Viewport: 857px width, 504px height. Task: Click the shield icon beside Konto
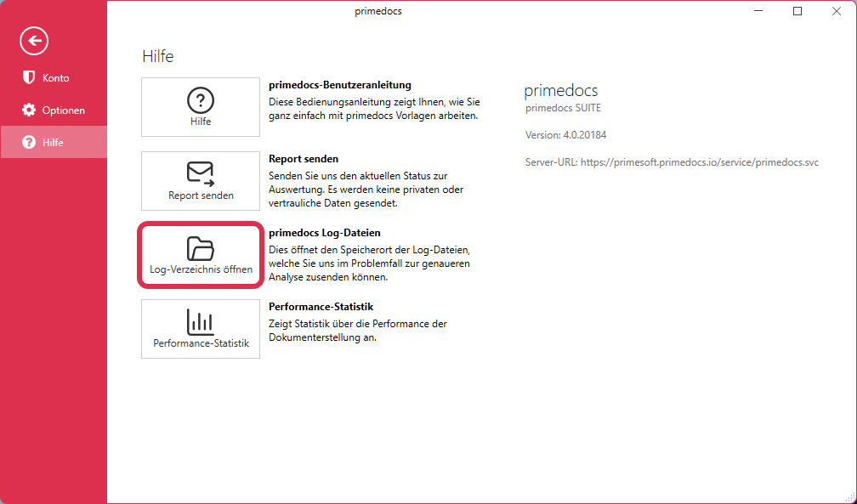[28, 77]
